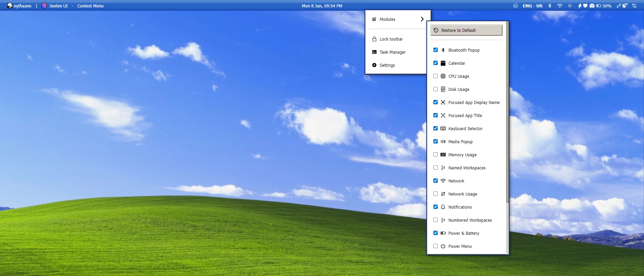Screen dimensions: 644x276
Task: Uncheck the Network module checkbox
Action: point(435,181)
